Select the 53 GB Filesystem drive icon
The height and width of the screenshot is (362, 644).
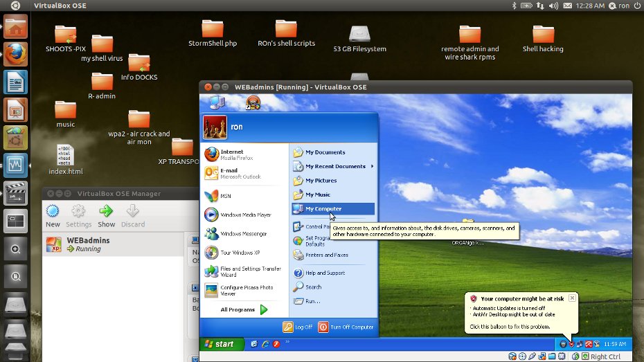pos(359,39)
